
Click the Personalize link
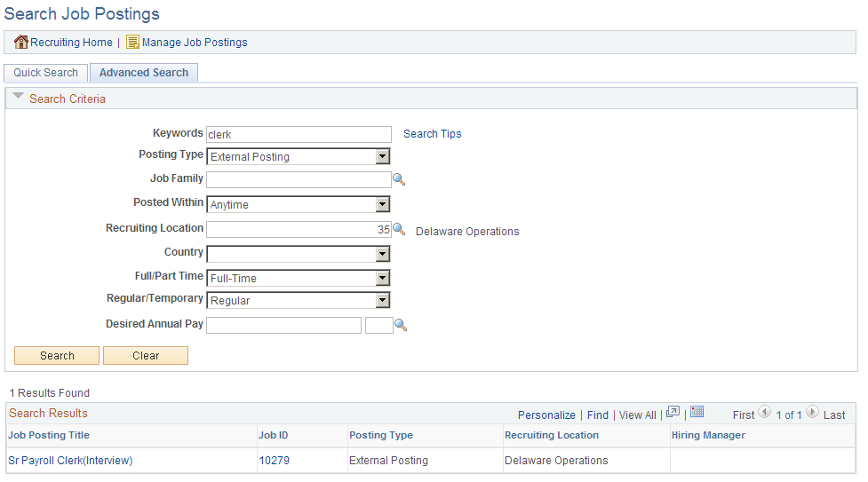click(x=546, y=415)
